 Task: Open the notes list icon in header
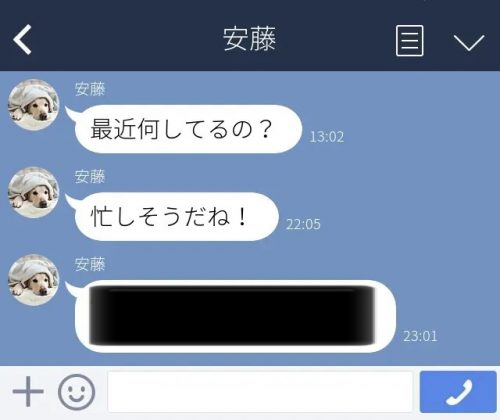click(410, 41)
